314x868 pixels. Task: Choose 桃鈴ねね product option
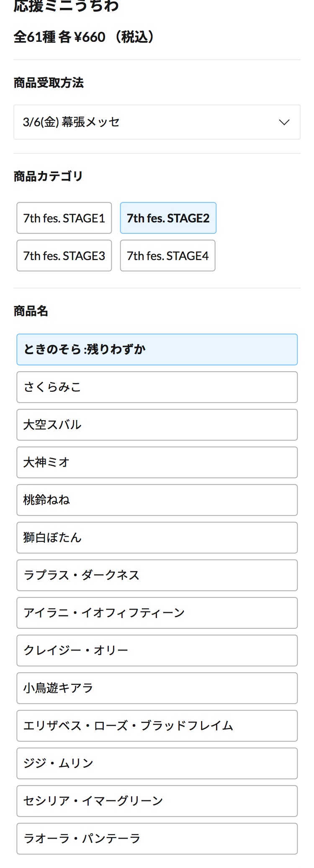157,500
